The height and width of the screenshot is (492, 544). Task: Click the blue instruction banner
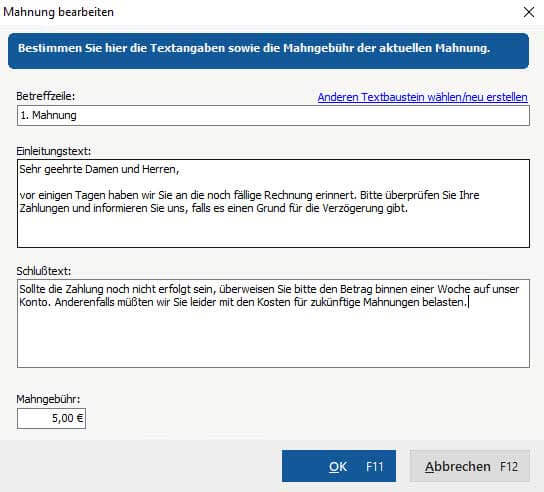point(269,51)
